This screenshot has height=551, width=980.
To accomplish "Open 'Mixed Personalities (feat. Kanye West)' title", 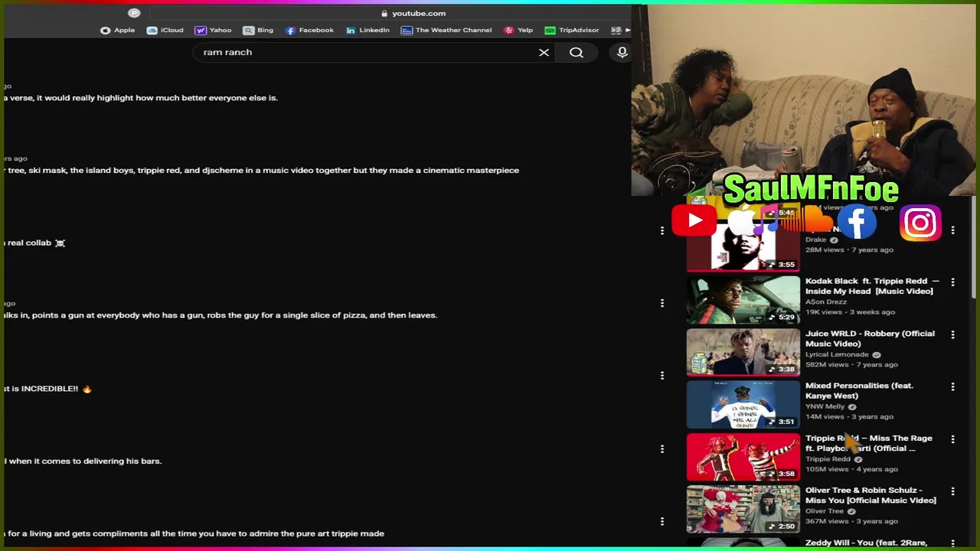I will pos(859,390).
